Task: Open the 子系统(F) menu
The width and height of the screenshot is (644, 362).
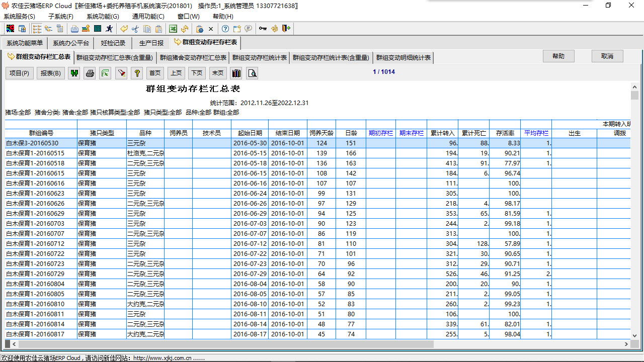Action: (x=60, y=17)
